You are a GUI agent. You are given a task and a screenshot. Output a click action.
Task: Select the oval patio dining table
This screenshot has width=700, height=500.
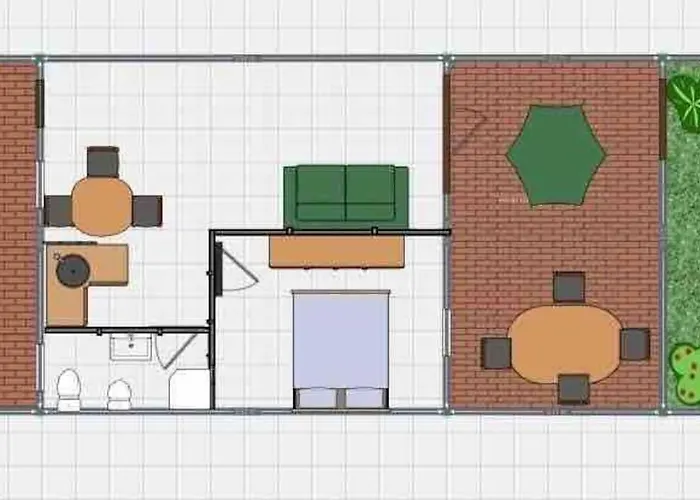[565, 343]
